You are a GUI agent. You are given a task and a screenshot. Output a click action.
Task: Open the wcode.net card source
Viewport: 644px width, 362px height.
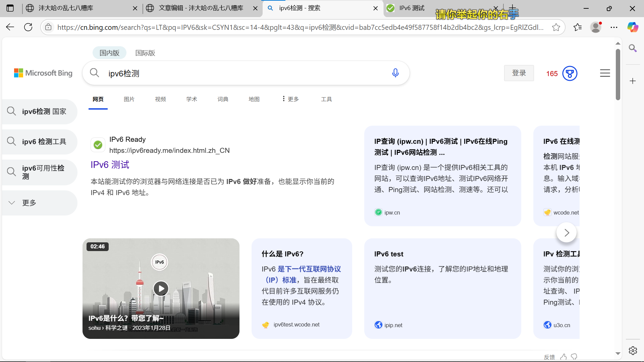pos(566,213)
